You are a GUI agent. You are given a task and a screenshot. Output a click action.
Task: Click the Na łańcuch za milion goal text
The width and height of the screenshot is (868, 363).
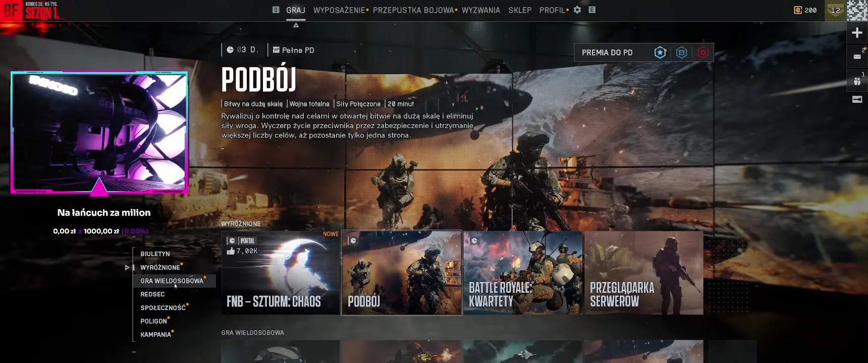coord(104,213)
